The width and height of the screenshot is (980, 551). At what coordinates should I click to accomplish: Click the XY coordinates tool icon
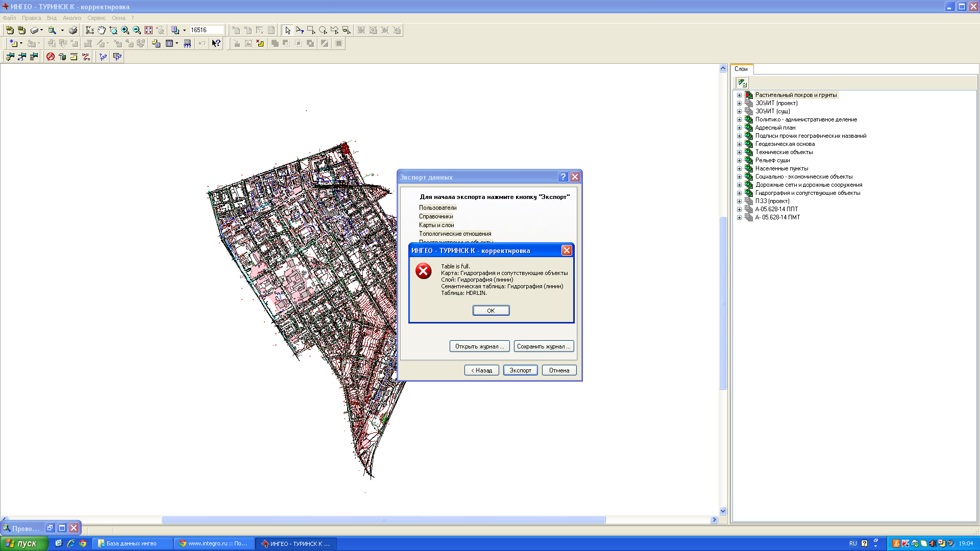pyautogui.click(x=90, y=30)
